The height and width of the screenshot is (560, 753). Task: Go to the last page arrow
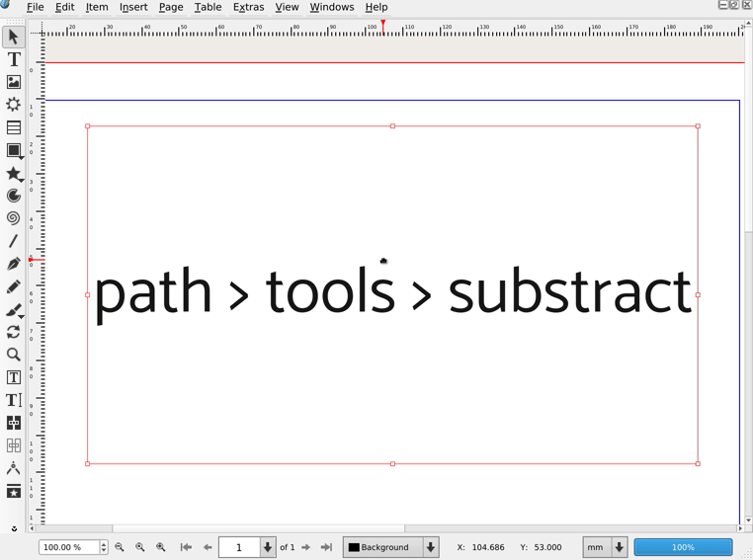[327, 547]
